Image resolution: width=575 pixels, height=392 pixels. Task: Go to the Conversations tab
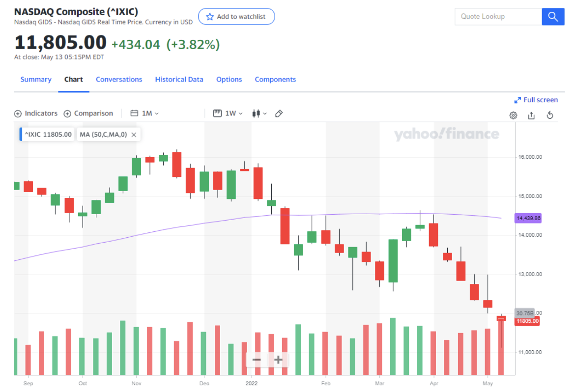click(119, 80)
